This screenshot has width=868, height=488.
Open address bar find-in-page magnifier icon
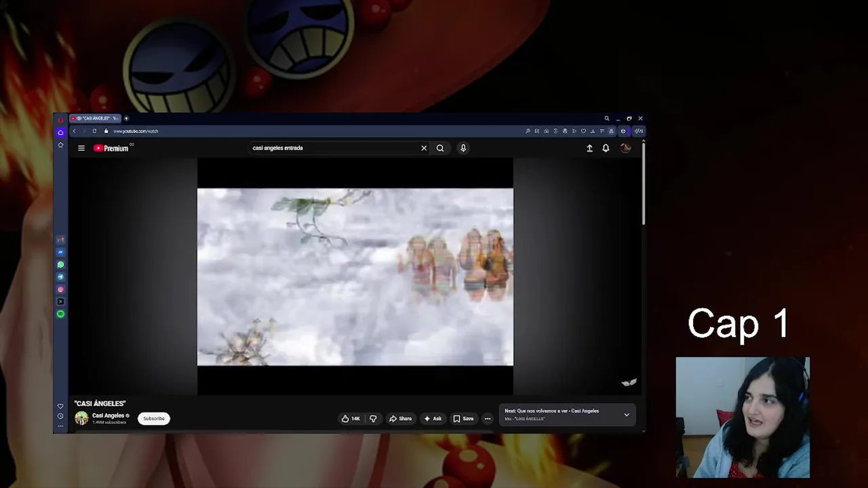click(x=528, y=131)
